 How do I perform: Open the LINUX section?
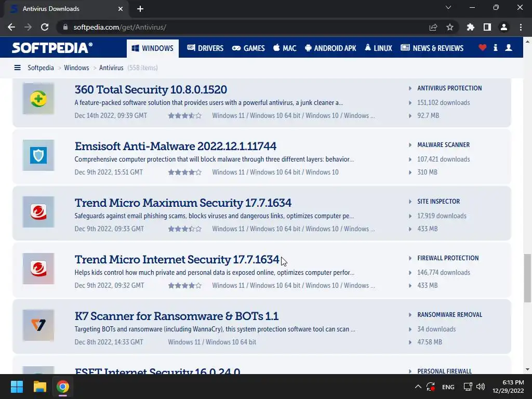[x=378, y=48]
